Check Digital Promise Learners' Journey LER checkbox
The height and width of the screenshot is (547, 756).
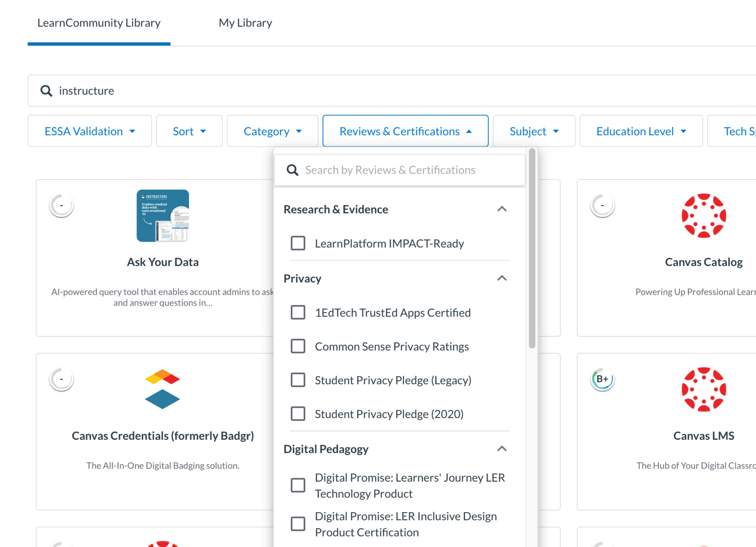click(x=298, y=485)
